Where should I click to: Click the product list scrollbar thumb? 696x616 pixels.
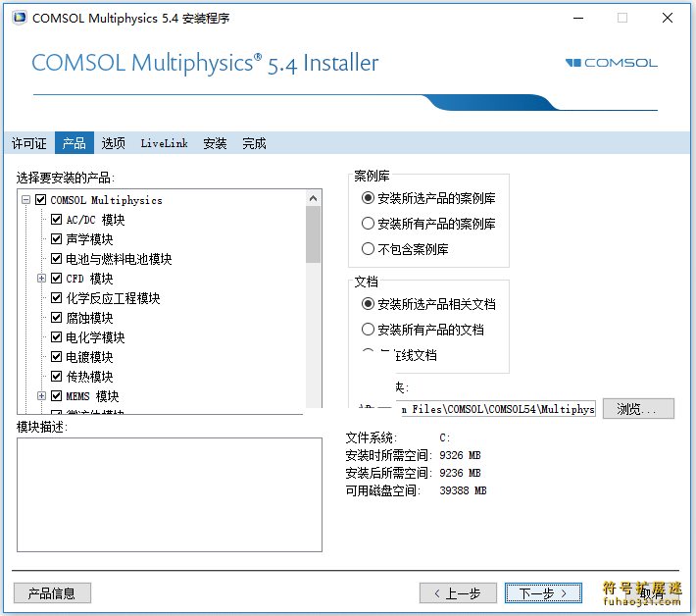[x=313, y=234]
